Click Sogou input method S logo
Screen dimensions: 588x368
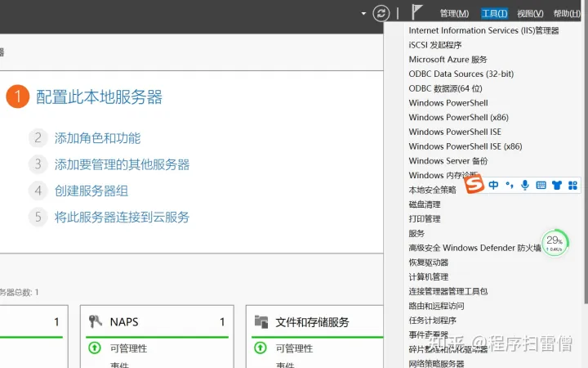[474, 184]
